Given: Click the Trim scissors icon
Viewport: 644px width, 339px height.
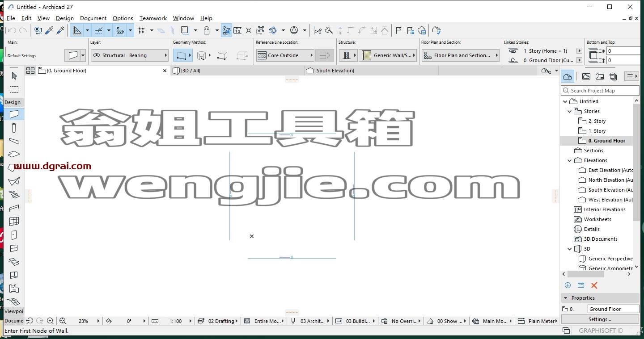Looking at the screenshot, I should [x=318, y=30].
